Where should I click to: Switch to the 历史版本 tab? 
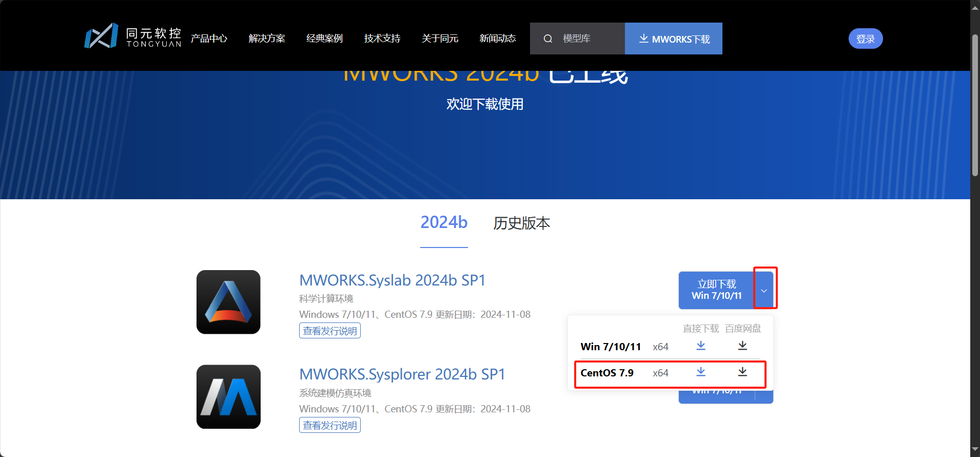tap(522, 223)
